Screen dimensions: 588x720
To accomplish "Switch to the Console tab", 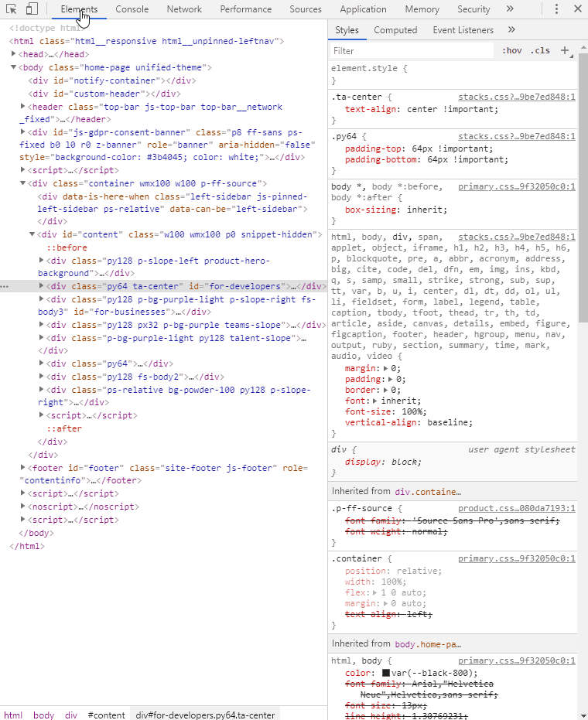I will (x=132, y=9).
